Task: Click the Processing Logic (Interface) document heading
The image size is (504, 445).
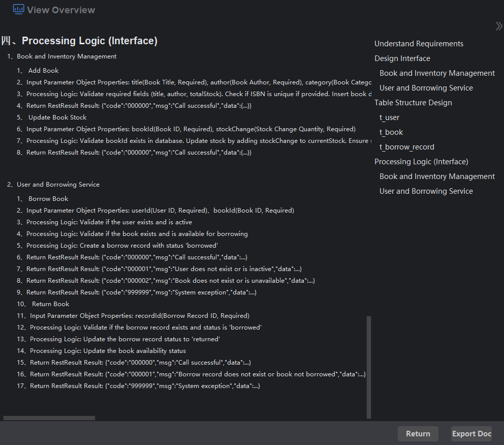Action: [x=89, y=41]
